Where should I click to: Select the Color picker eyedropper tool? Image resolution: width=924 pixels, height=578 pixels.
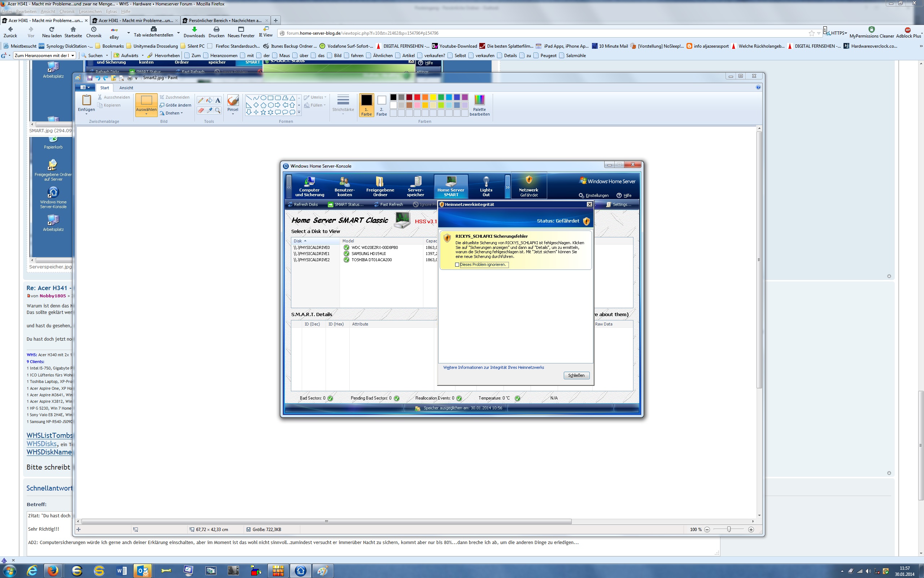click(x=209, y=111)
